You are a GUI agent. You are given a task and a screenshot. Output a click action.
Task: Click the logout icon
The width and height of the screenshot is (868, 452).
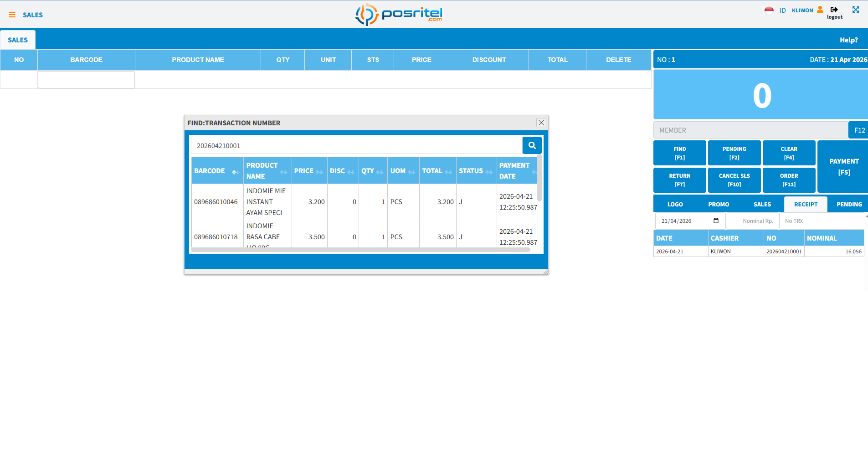834,10
